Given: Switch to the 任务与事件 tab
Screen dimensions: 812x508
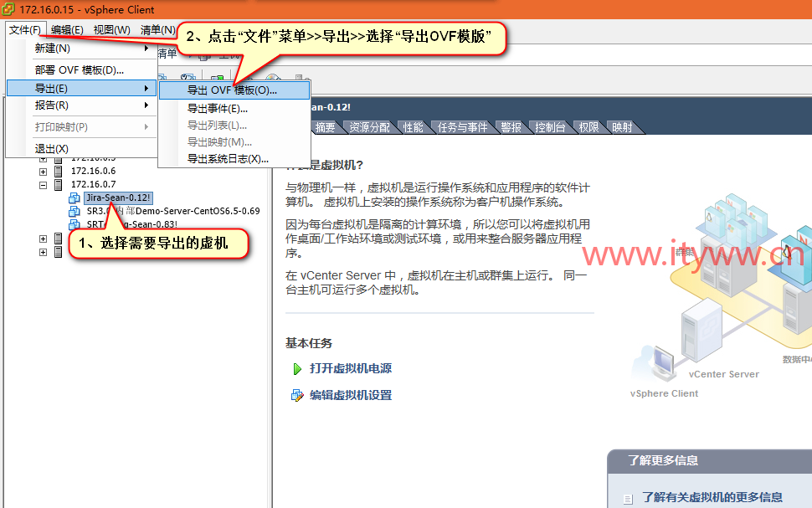Looking at the screenshot, I should pos(462,127).
